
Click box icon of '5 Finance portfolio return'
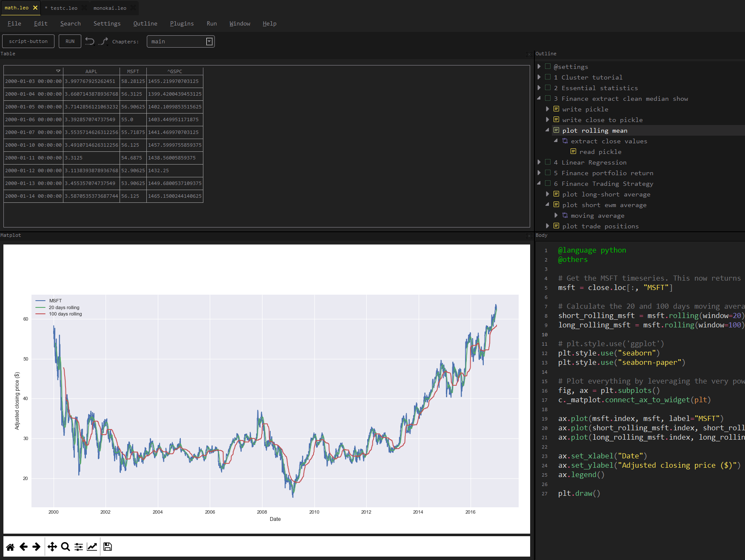click(x=548, y=173)
